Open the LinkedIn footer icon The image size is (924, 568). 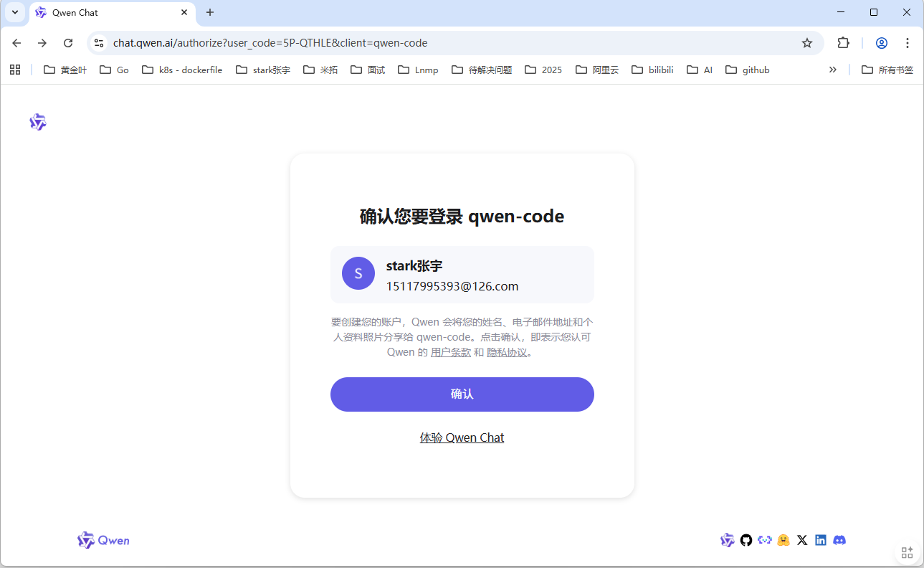821,540
